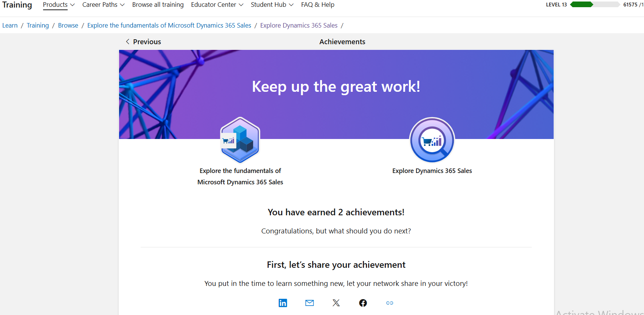The height and width of the screenshot is (315, 644).
Task: Expand the Educator Center dropdown
Action: pyautogui.click(x=217, y=5)
